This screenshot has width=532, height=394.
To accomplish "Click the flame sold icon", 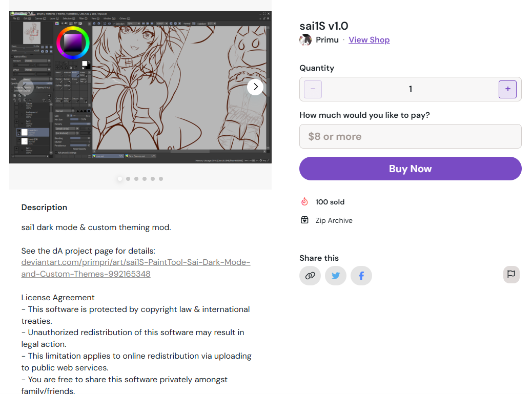I will [304, 202].
